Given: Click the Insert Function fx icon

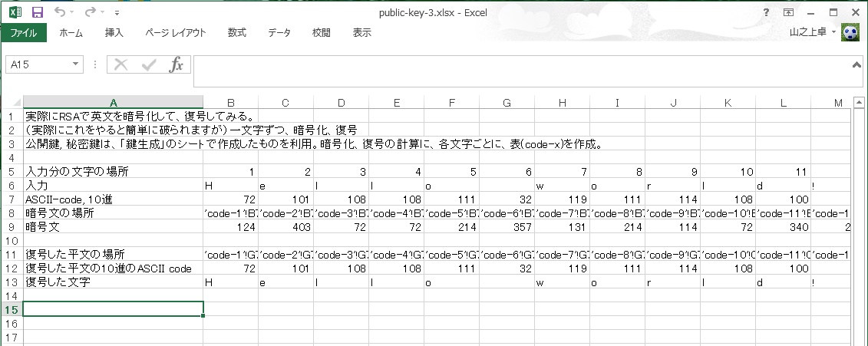Looking at the screenshot, I should (176, 64).
